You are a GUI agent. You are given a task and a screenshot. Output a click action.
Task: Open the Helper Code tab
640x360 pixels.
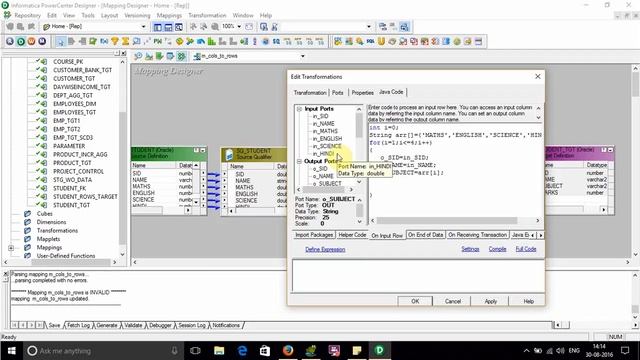pos(352,235)
